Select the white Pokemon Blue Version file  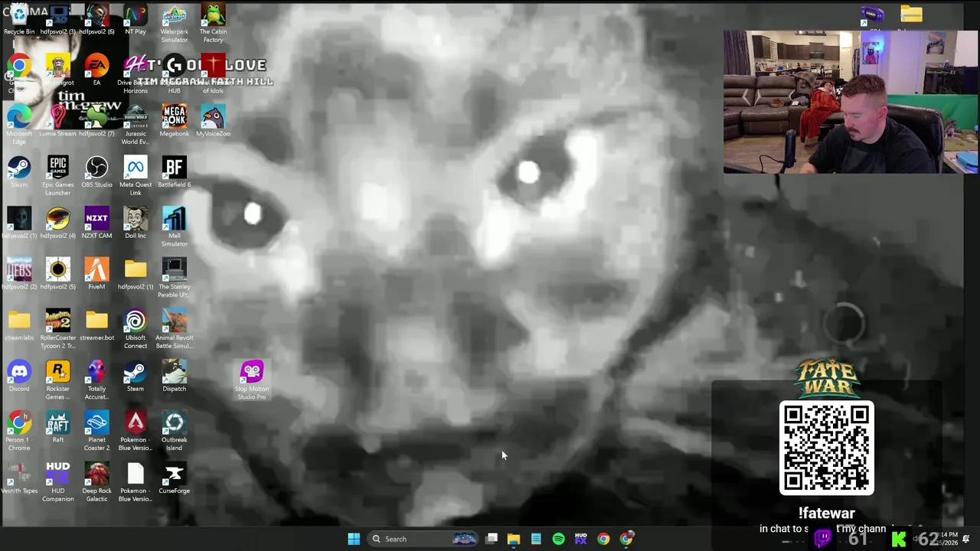pyautogui.click(x=136, y=483)
